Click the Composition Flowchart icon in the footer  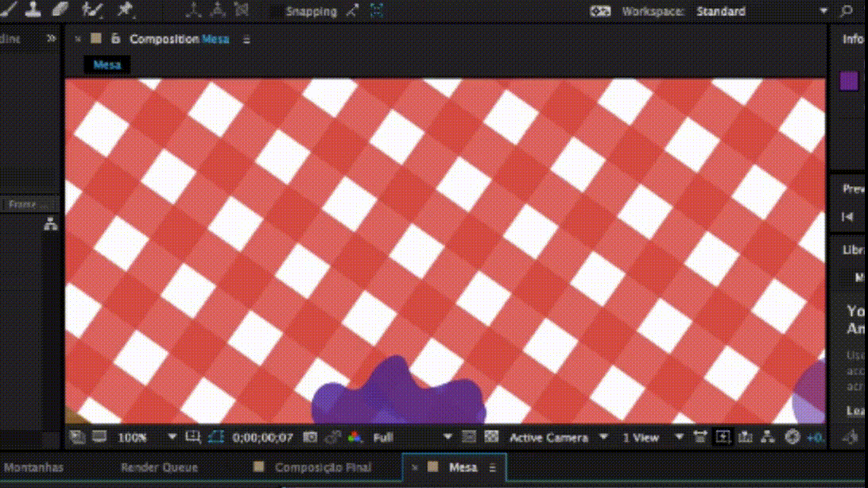(x=768, y=437)
